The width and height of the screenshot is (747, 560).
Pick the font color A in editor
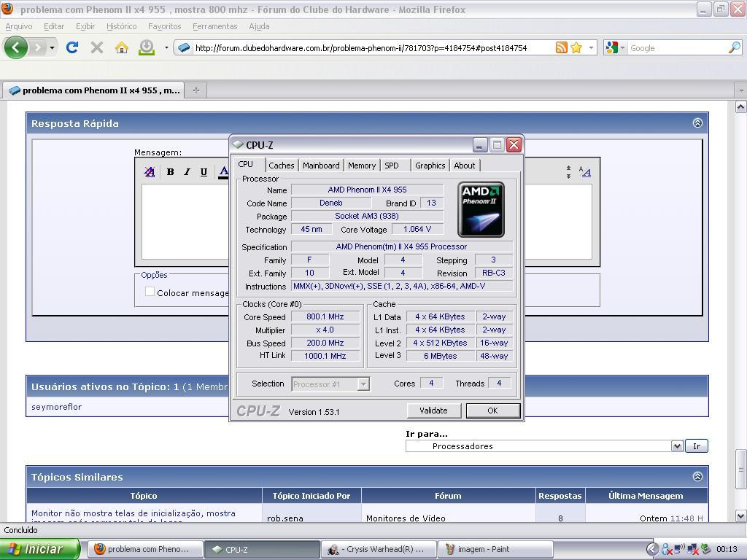(x=223, y=172)
